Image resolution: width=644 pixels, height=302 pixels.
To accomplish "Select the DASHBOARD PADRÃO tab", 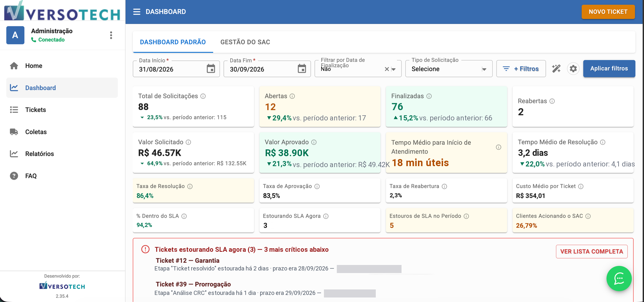I will click(173, 42).
